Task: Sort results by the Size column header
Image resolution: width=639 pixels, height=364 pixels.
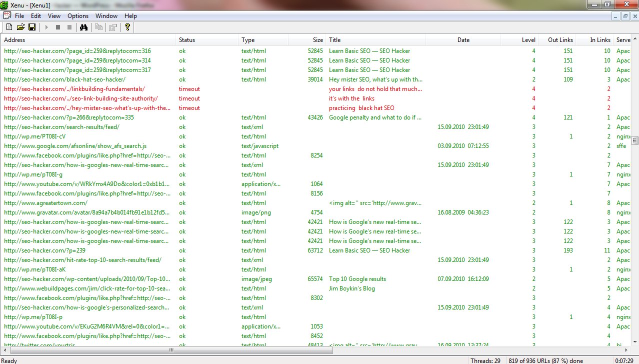Action: coord(317,40)
